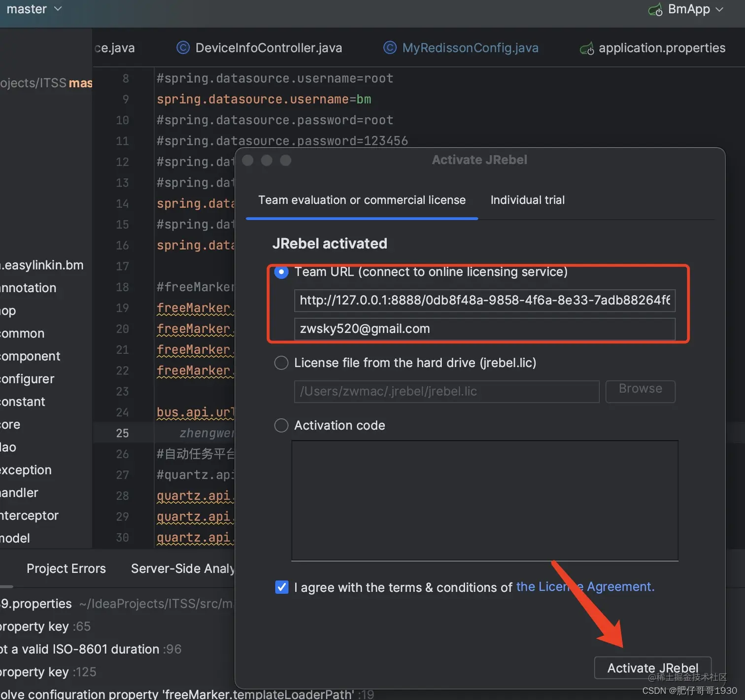Click the Activate JRebel button

[x=652, y=668]
